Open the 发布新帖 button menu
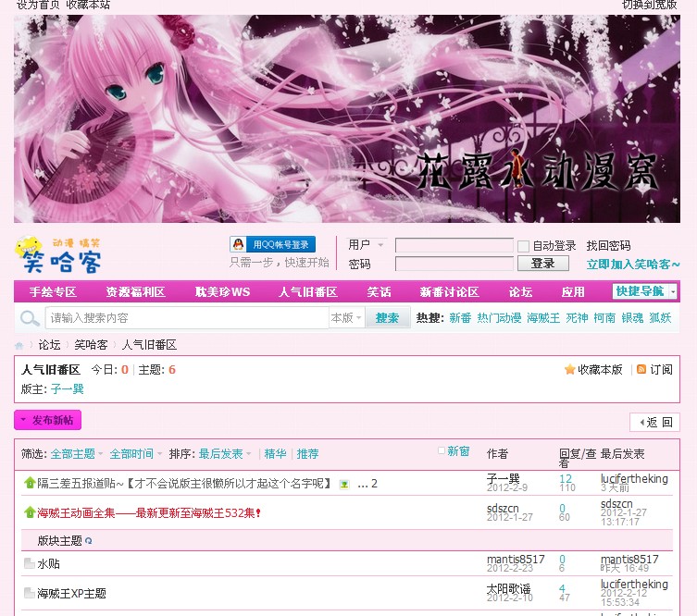The height and width of the screenshot is (616, 697). [48, 420]
